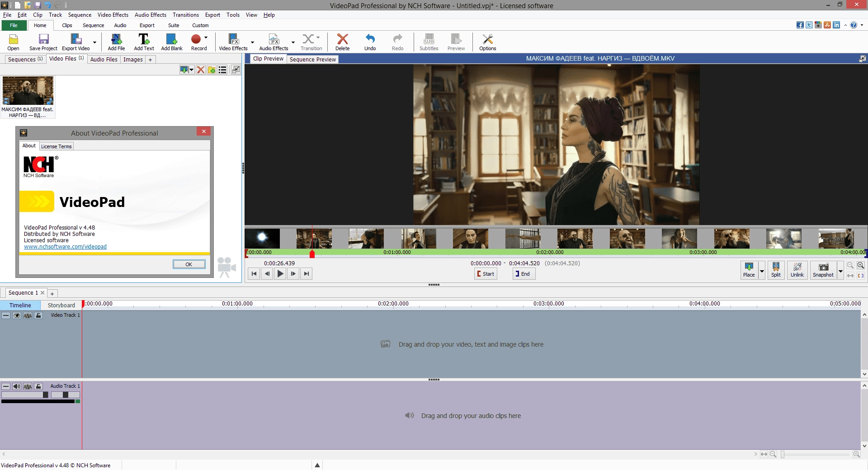This screenshot has height=470, width=868.
Task: Toggle group icon on Video Track 1
Action: 28,315
